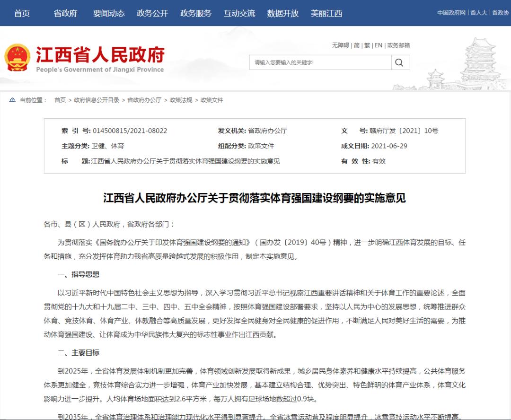Click the 组配分类 value 政策文件
Viewport: 511px width, 420px height.
[261, 146]
